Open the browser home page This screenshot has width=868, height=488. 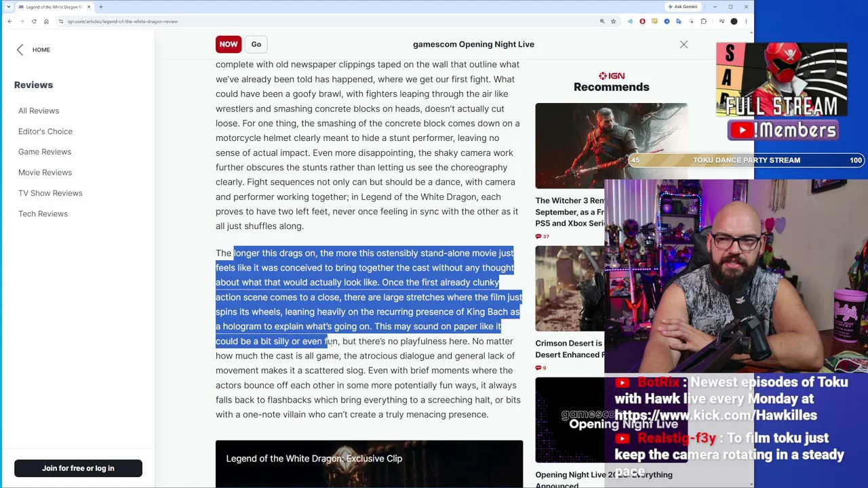pyautogui.click(x=46, y=22)
